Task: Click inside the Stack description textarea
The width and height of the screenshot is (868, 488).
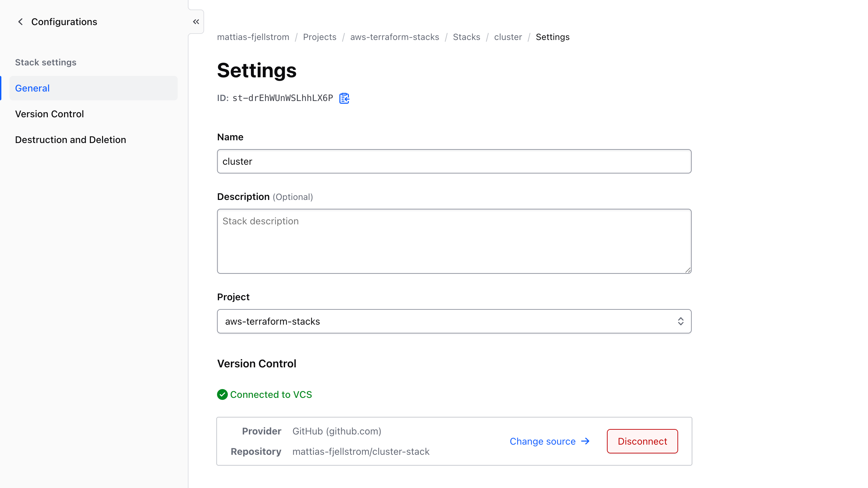Action: (454, 241)
